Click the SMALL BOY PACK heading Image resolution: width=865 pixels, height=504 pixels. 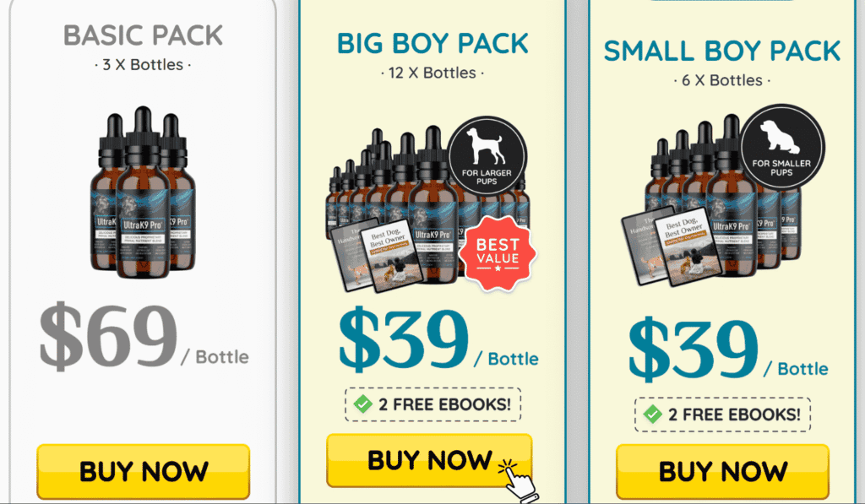(722, 51)
